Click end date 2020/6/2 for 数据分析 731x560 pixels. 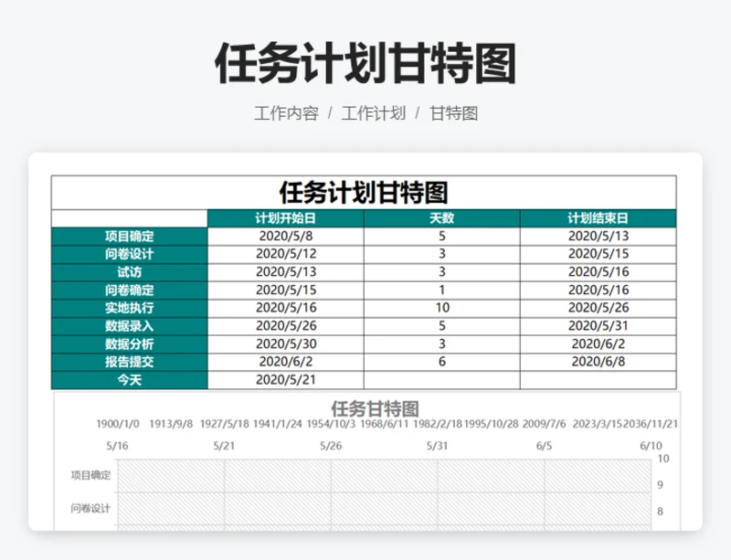tap(599, 344)
